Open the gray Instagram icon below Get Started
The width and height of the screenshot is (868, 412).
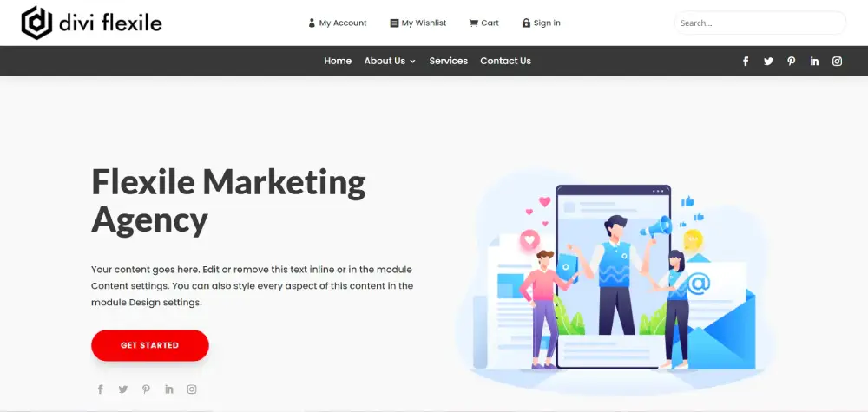point(192,389)
